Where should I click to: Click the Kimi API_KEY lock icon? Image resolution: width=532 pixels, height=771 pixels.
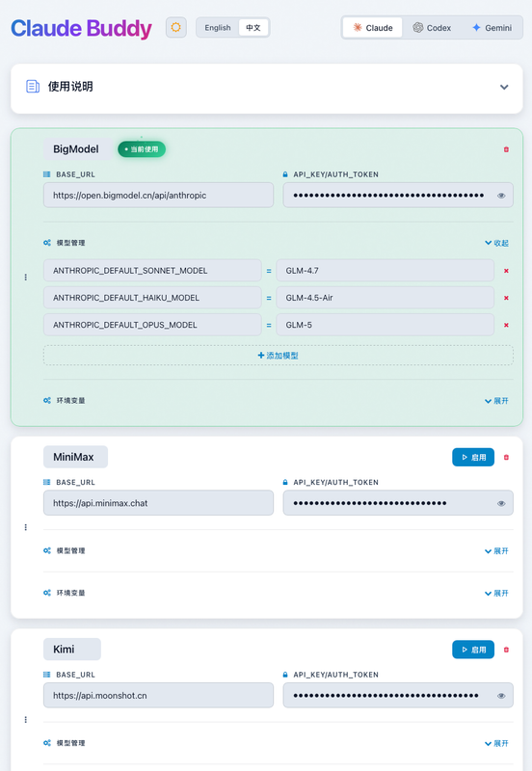[285, 674]
